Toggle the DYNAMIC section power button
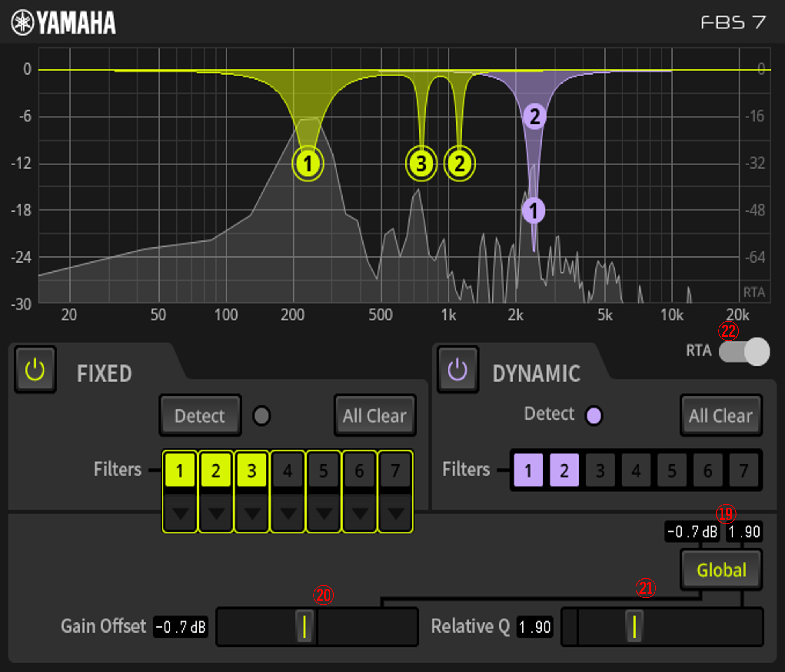 pos(458,370)
